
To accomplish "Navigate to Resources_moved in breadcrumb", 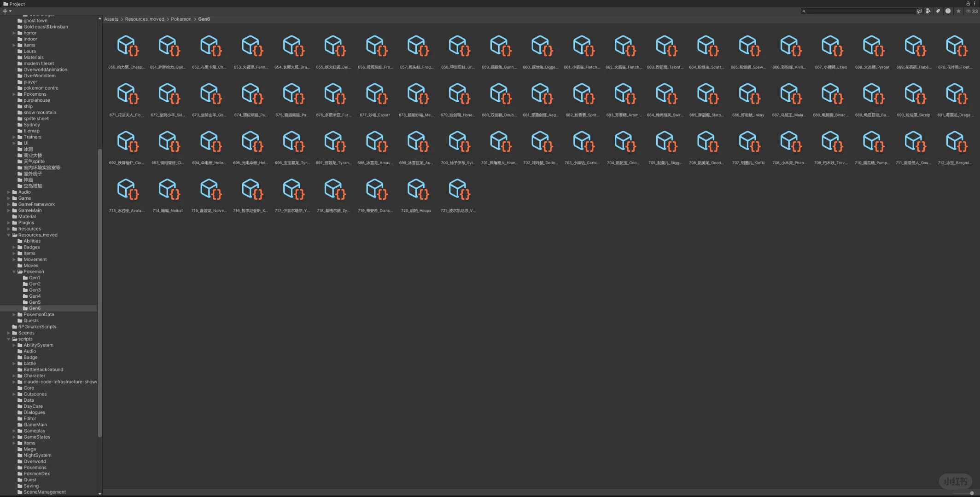I will pyautogui.click(x=144, y=19).
